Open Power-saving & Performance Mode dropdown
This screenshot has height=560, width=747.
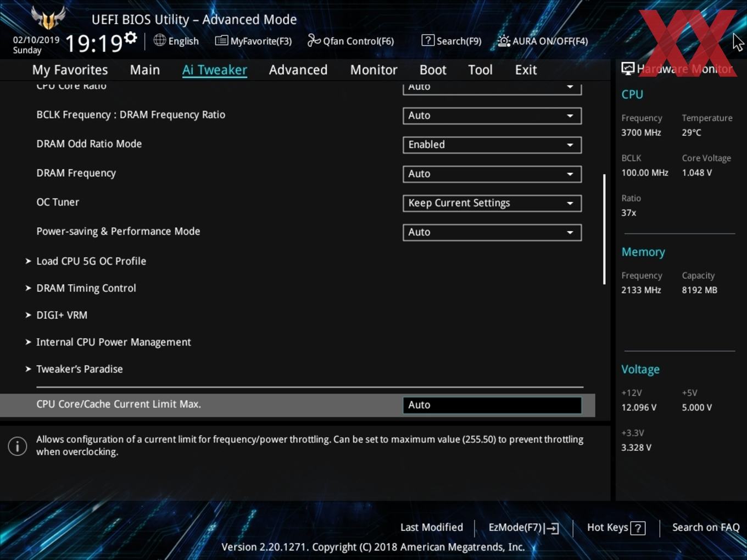[492, 232]
